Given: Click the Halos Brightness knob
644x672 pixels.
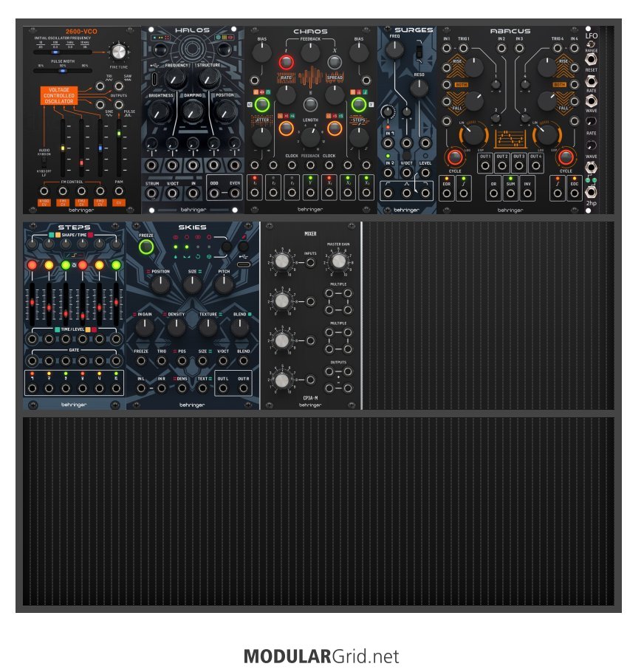Looking at the screenshot, I should click(x=159, y=112).
